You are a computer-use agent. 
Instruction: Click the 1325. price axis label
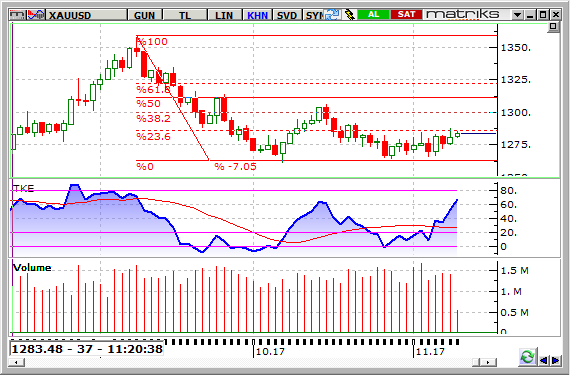[515, 80]
